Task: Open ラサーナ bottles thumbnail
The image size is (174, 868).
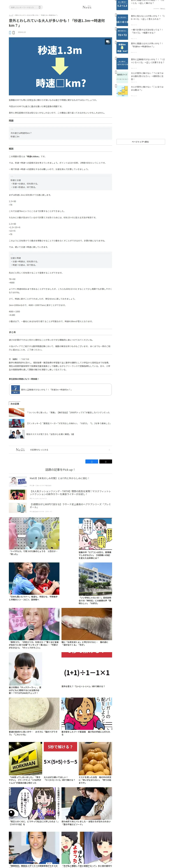Action: [18, 507]
